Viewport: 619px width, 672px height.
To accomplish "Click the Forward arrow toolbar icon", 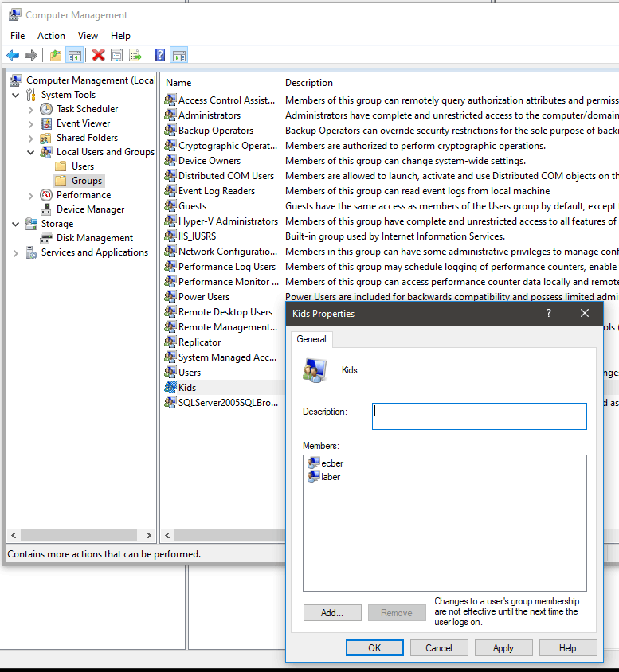I will click(31, 55).
